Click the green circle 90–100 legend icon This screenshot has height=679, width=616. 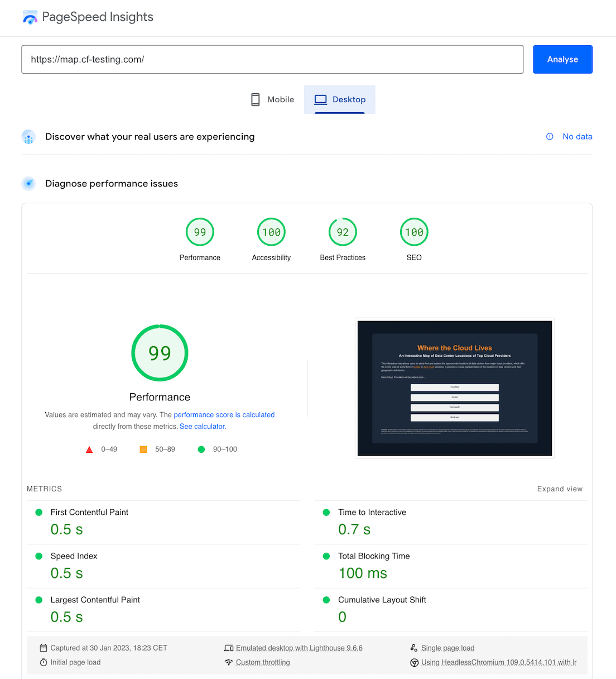[x=201, y=450]
